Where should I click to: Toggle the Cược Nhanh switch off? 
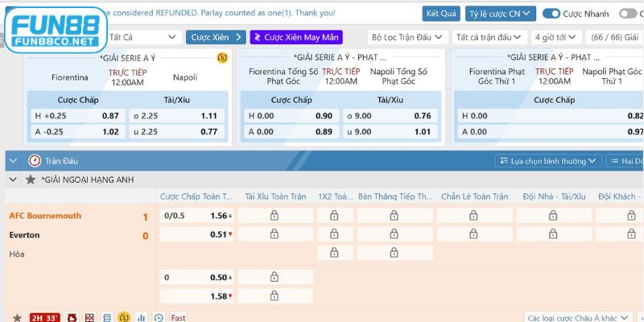tap(551, 14)
